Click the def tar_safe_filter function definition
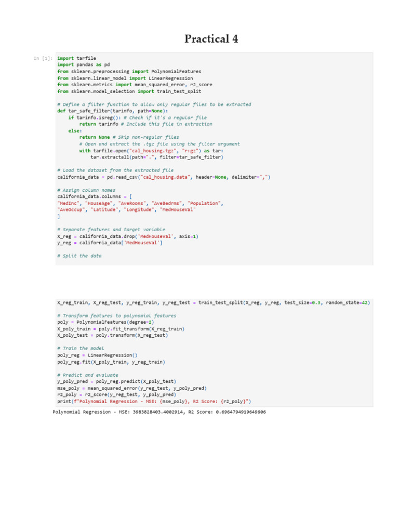399x532 pixels. pyautogui.click(x=113, y=111)
